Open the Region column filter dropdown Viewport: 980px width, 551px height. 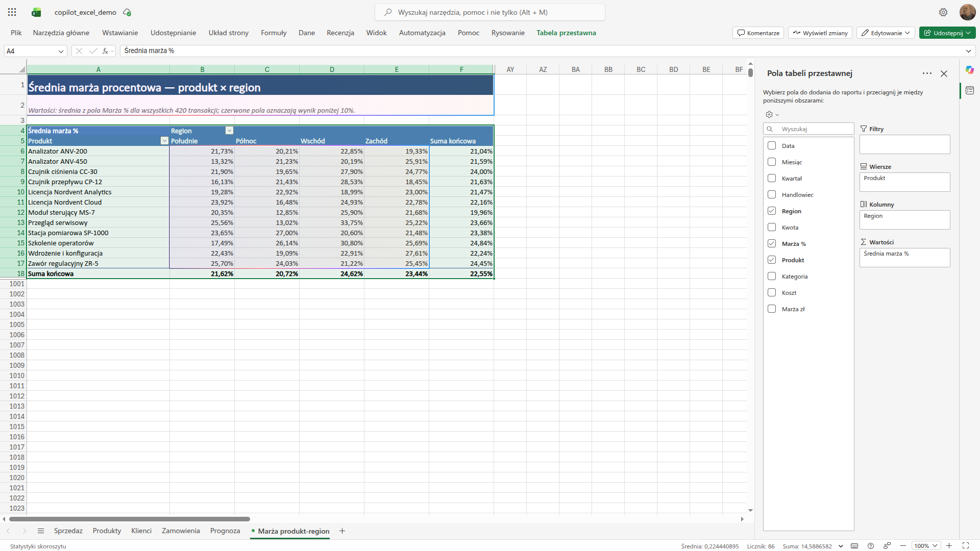[229, 131]
